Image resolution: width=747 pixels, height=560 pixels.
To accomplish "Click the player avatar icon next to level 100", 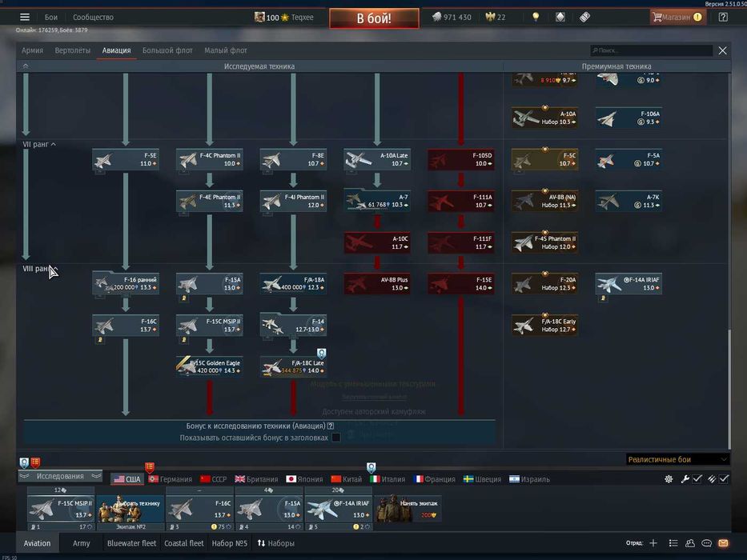I will tap(259, 17).
